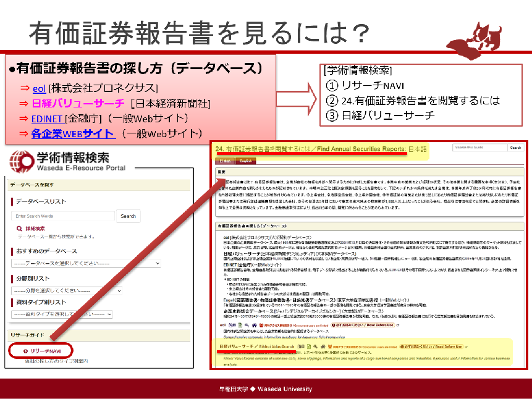
Task: Click the データベースを探す section header
Action: click(99, 185)
